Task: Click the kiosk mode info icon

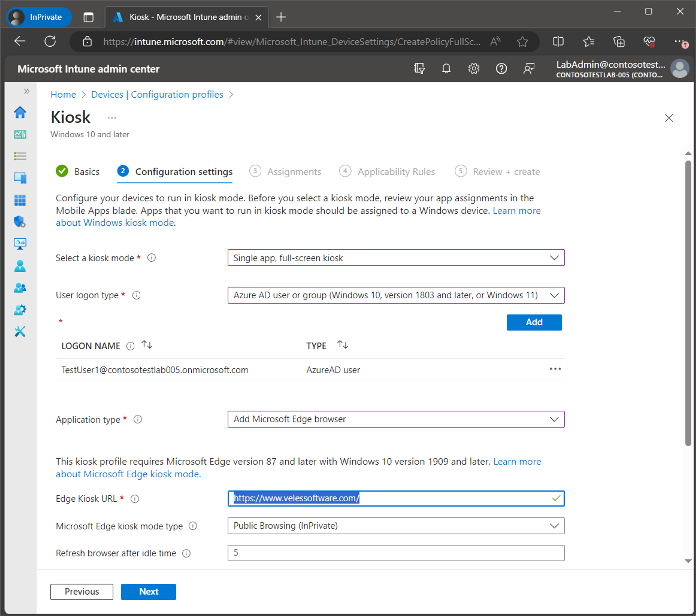Action: point(152,258)
